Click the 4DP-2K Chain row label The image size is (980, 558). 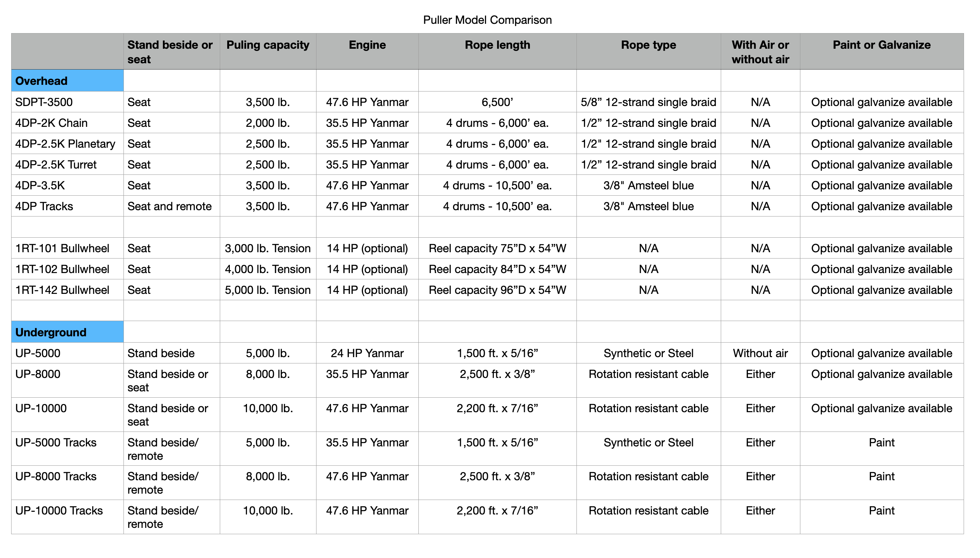pyautogui.click(x=51, y=123)
